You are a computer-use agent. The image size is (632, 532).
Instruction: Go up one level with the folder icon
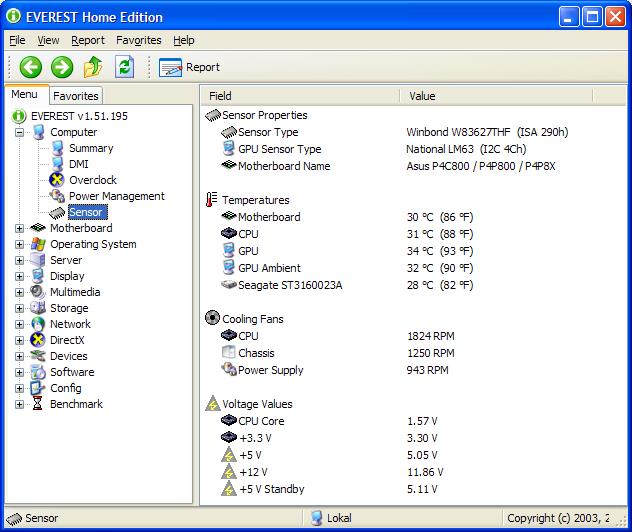click(x=93, y=67)
